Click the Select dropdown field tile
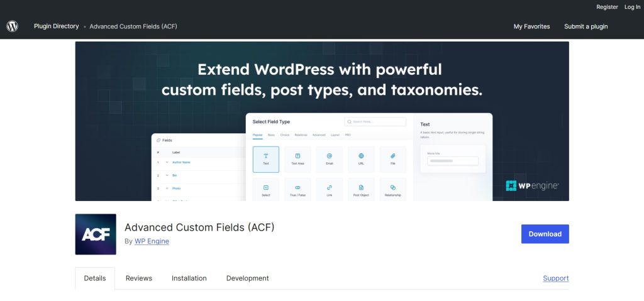 pyautogui.click(x=265, y=190)
